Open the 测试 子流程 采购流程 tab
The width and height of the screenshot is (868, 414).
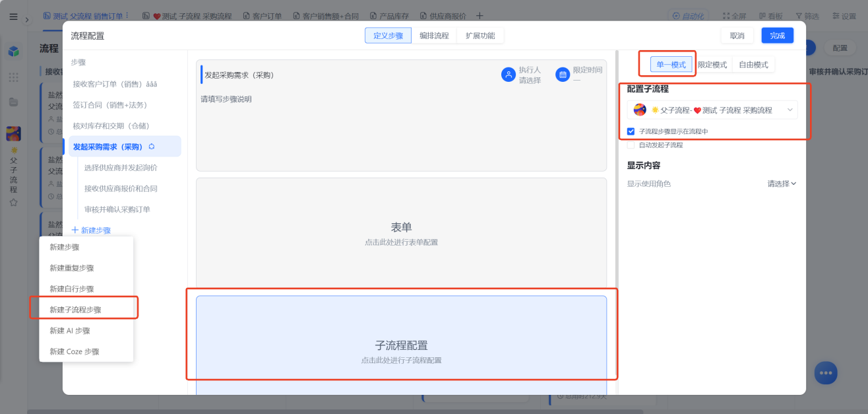pyautogui.click(x=187, y=15)
